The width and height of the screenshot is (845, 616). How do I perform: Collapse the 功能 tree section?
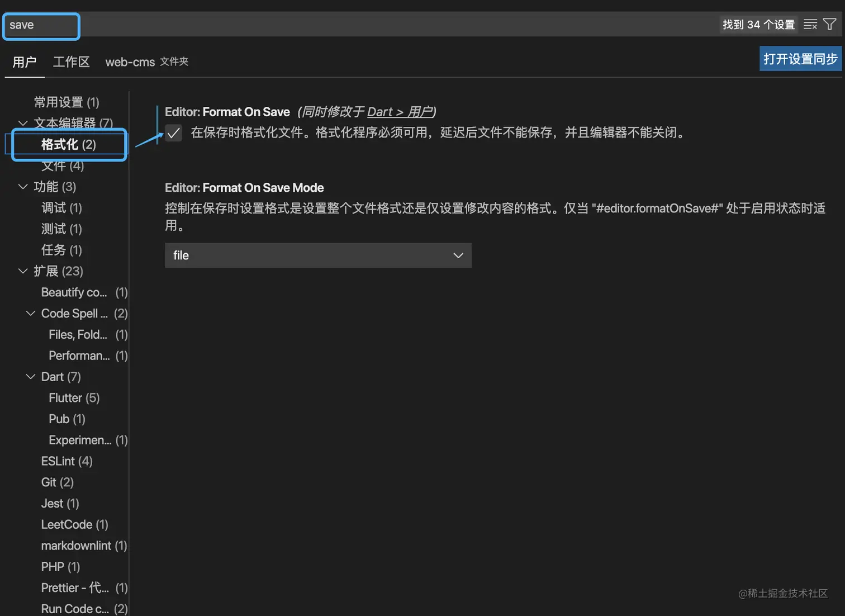[x=23, y=187]
